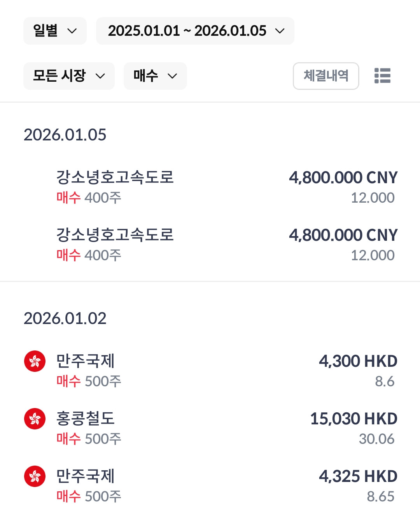
Task: Select 만주국제 stock name priced at 8.6
Action: coord(86,361)
